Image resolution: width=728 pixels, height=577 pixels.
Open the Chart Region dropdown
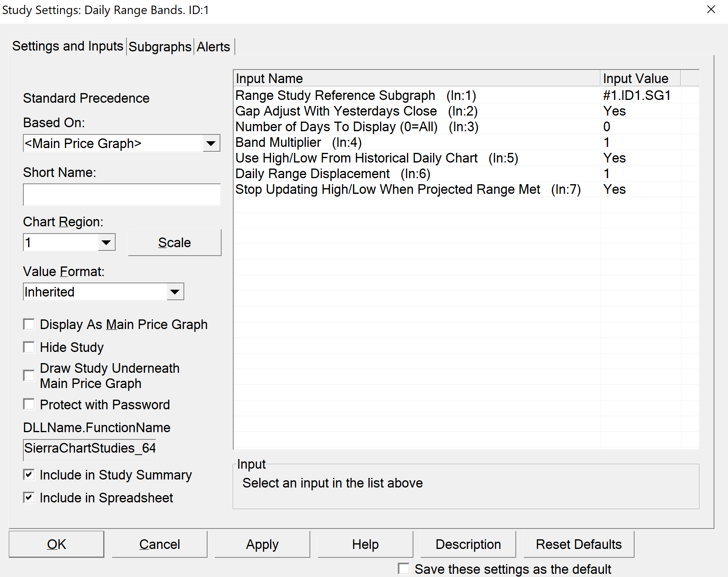[106, 242]
